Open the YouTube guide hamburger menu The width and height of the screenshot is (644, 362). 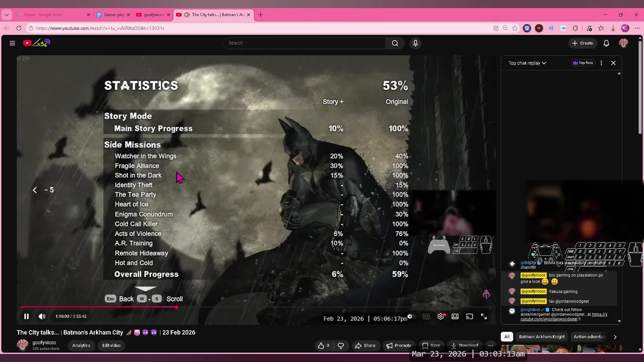(12, 43)
